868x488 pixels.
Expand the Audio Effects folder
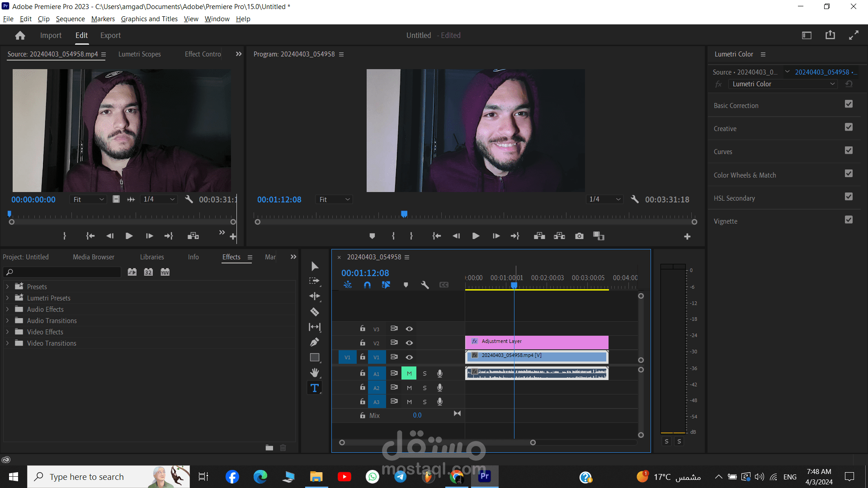[x=7, y=309]
